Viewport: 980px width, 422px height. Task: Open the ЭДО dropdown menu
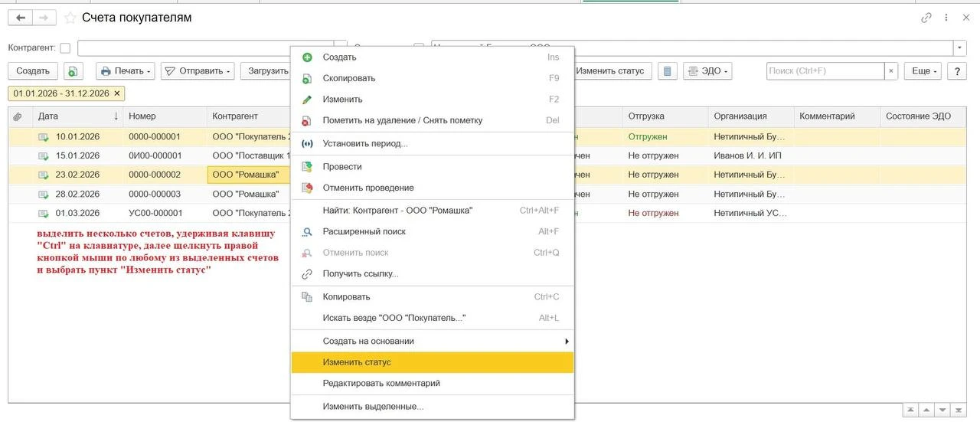(707, 71)
